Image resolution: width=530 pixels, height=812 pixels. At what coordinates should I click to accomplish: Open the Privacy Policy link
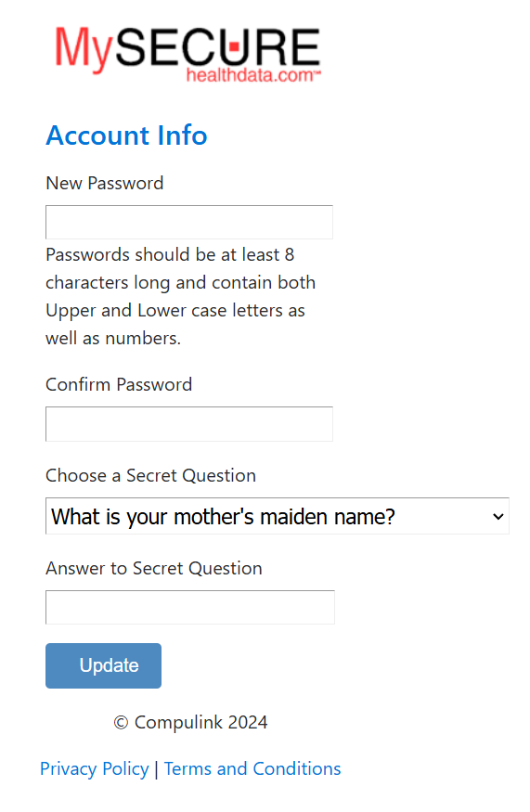point(95,769)
